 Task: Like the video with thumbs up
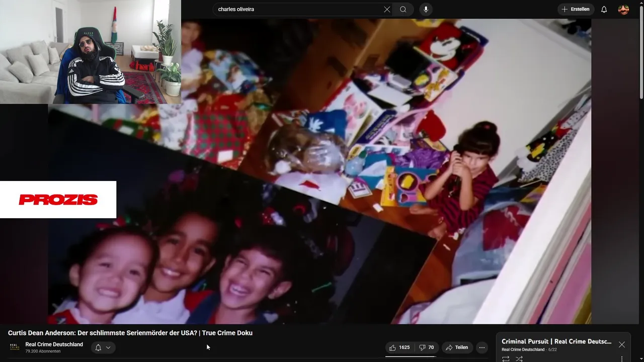coord(399,347)
